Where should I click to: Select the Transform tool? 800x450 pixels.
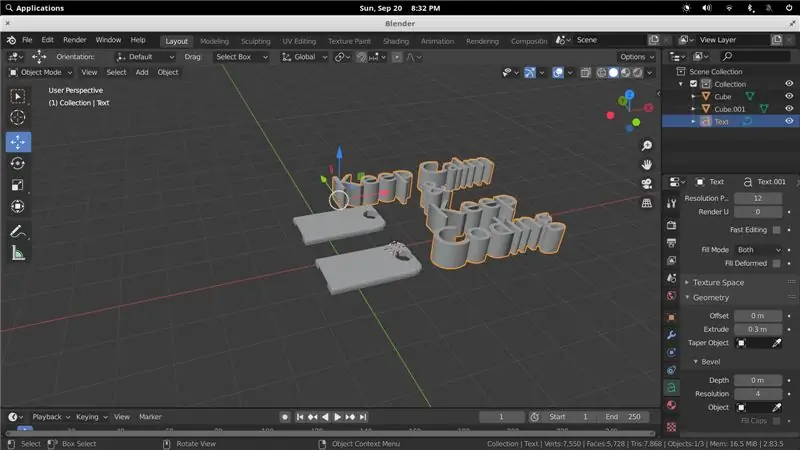tap(18, 206)
